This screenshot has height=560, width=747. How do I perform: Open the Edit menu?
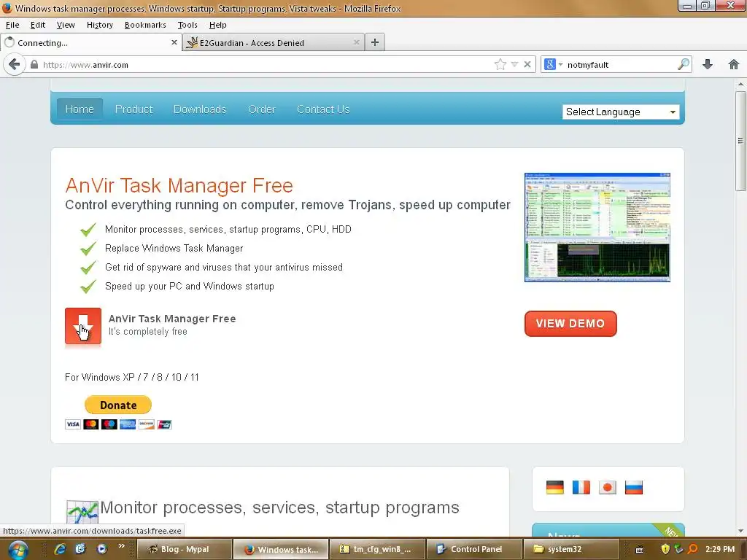tap(38, 25)
